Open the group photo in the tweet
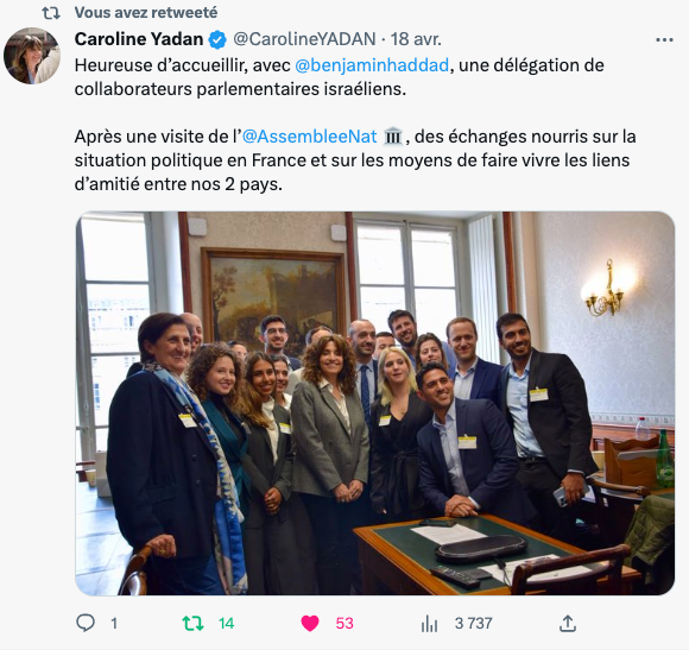690x656 pixels. click(x=375, y=403)
